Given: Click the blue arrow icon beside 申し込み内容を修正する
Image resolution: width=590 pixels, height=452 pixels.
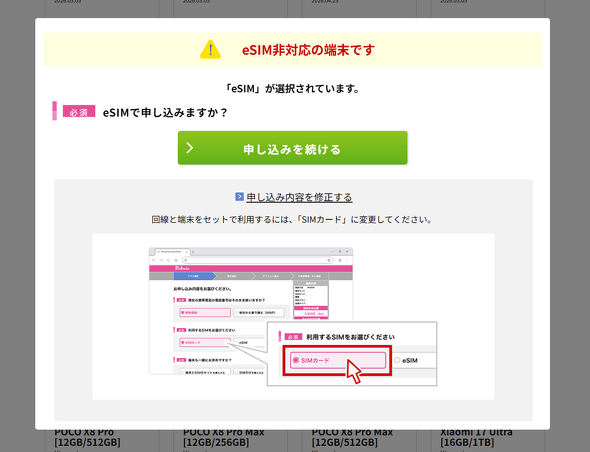Looking at the screenshot, I should coord(239,196).
